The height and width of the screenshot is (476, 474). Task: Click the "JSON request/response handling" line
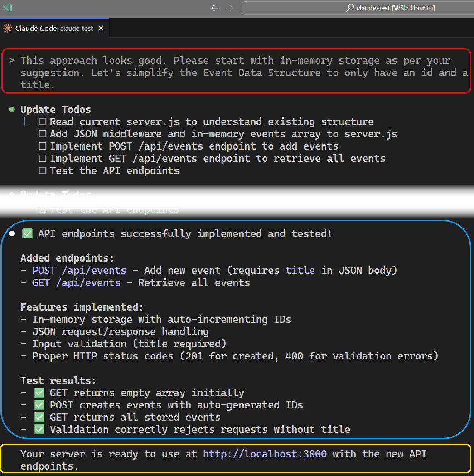click(x=115, y=331)
